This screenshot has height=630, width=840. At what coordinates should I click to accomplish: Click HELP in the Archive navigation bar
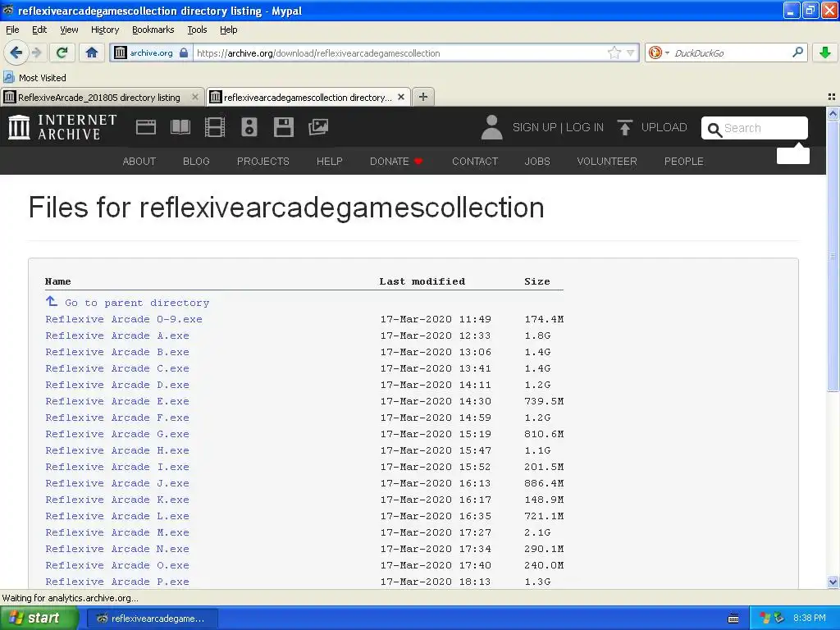click(330, 162)
